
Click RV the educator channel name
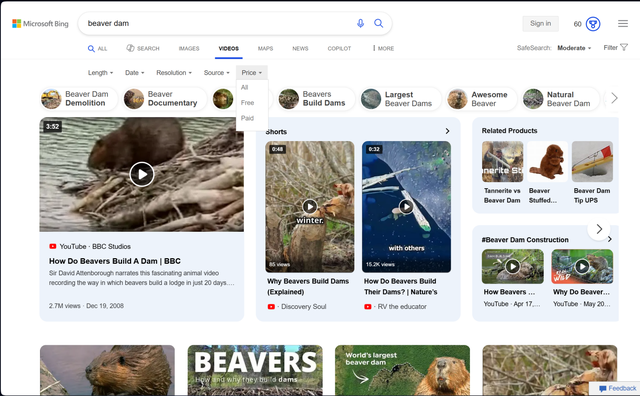402,307
